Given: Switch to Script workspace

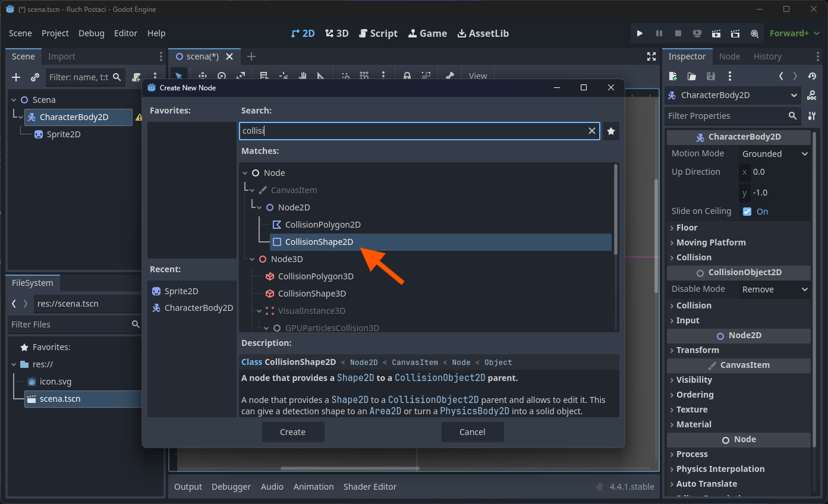Looking at the screenshot, I should pyautogui.click(x=378, y=33).
